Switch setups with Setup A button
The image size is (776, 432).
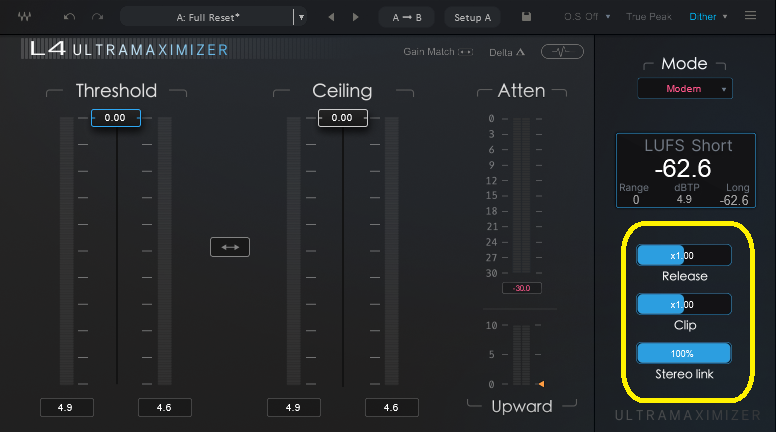[473, 17]
